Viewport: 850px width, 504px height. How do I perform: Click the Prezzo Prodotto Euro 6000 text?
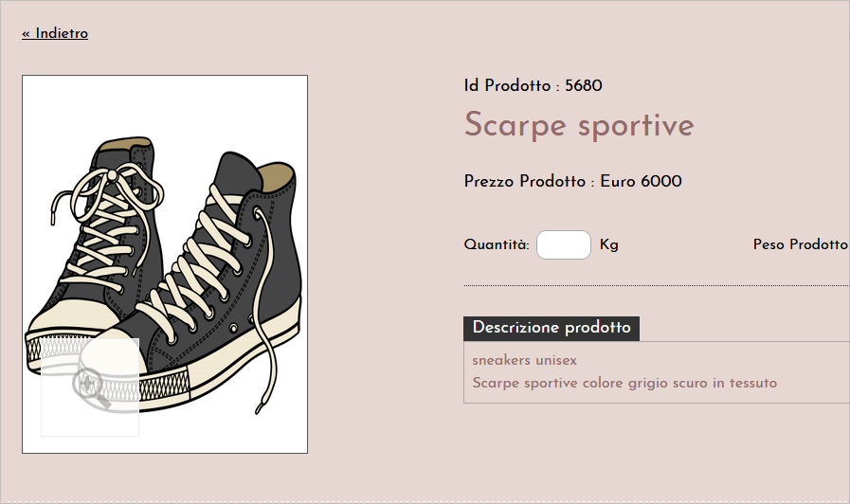[x=572, y=181]
